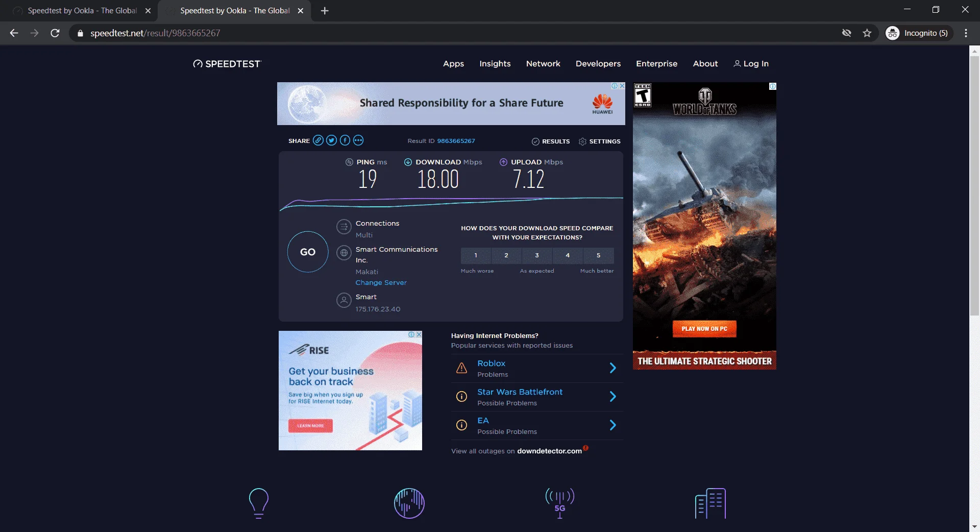The image size is (980, 532).
Task: Open the Developers menu
Action: [x=598, y=64]
